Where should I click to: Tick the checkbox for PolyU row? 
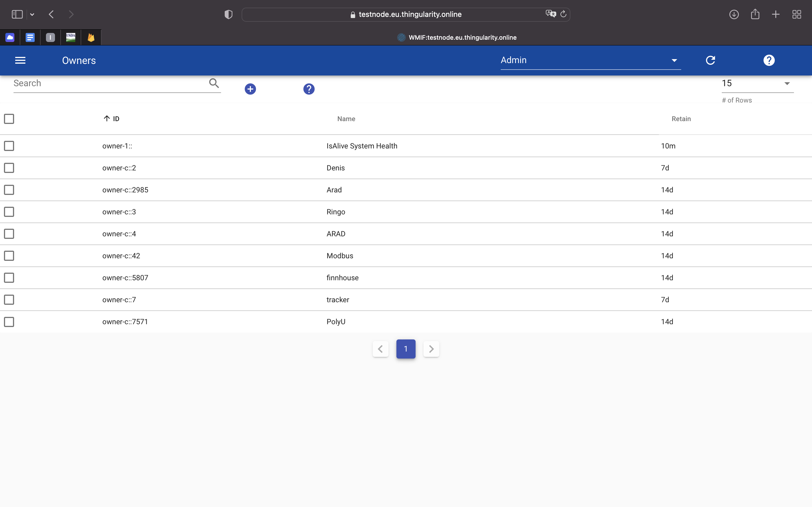coord(9,322)
